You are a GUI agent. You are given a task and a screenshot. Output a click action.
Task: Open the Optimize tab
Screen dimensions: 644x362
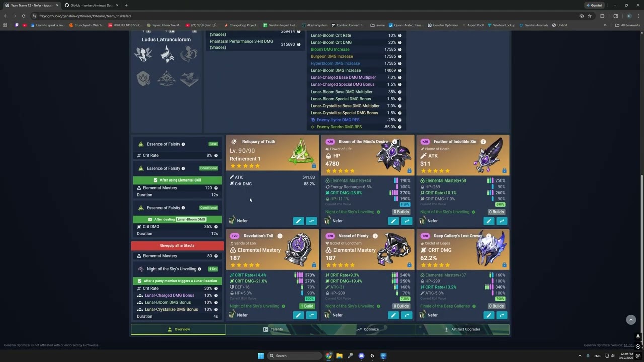pos(367,329)
